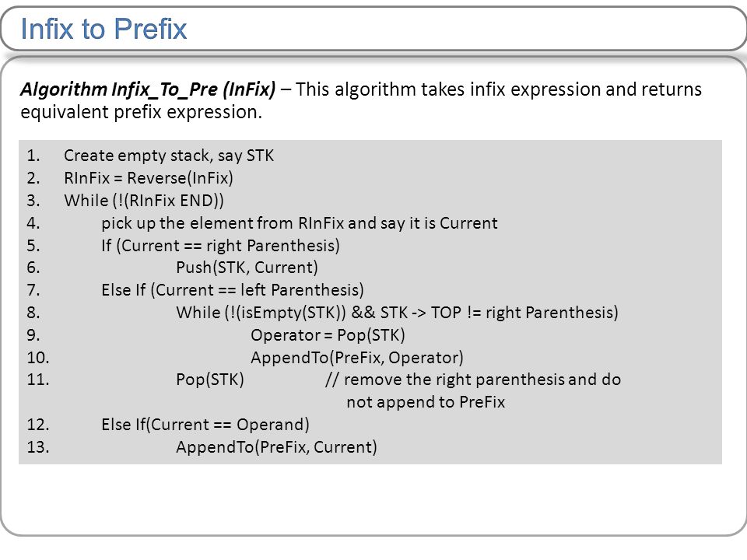Screen dimensions: 747x560
Task: Click the 'Else If(Current == Operand)' line
Action: (205, 425)
